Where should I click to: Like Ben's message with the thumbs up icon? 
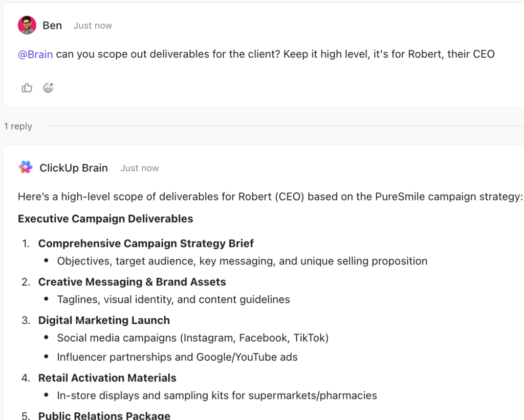27,87
